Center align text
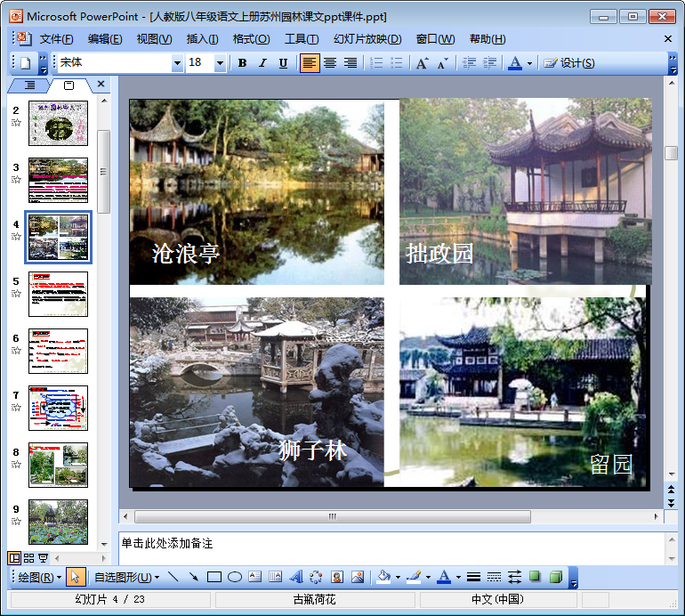The height and width of the screenshot is (616, 685). click(x=330, y=63)
